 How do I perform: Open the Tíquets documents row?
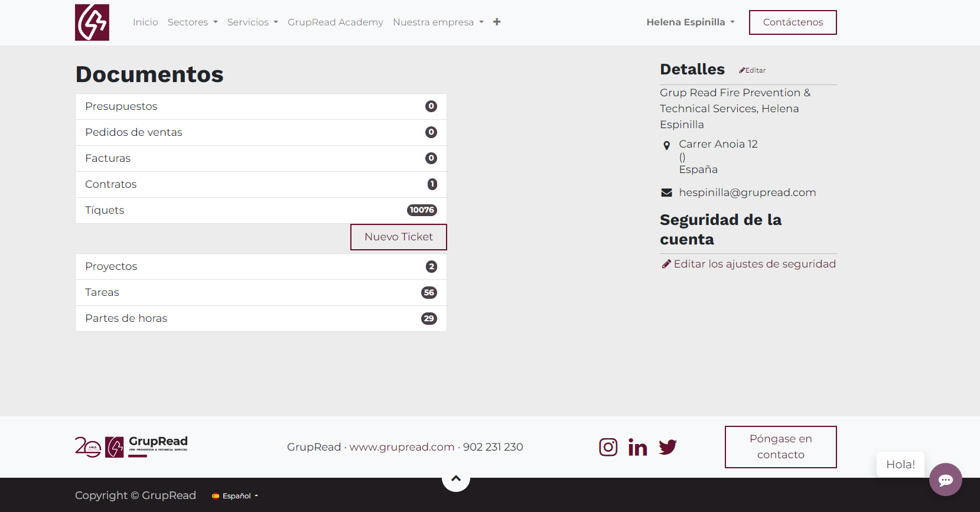coord(261,210)
